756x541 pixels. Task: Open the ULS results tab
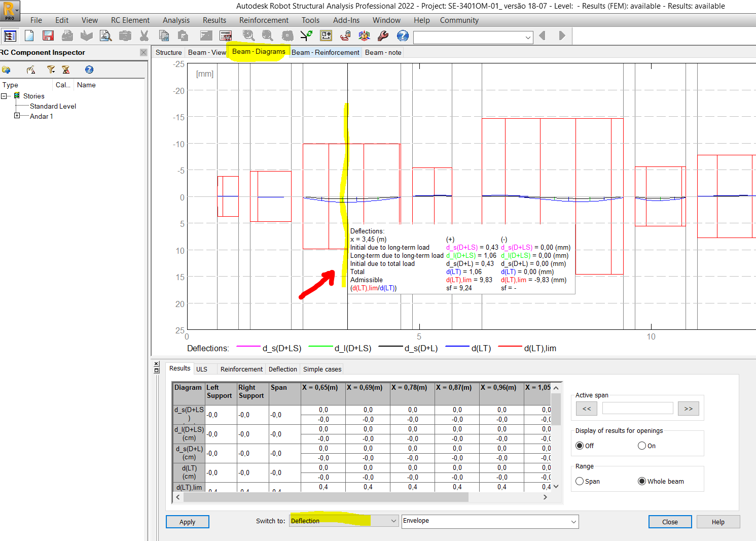point(203,369)
